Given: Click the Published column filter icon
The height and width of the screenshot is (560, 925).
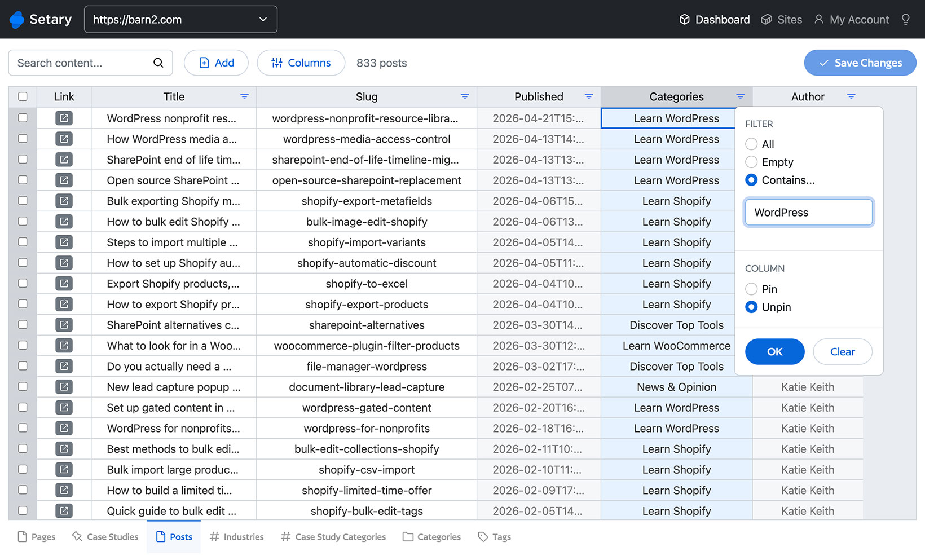Looking at the screenshot, I should coord(588,97).
